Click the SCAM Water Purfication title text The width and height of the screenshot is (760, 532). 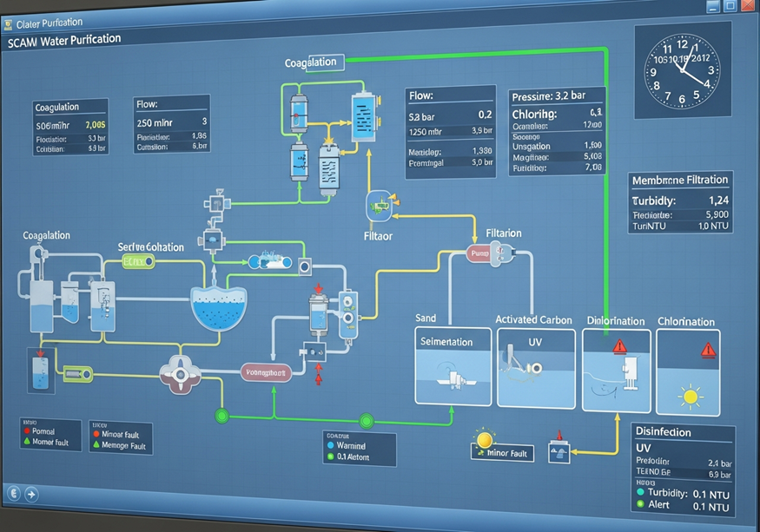[x=64, y=41]
